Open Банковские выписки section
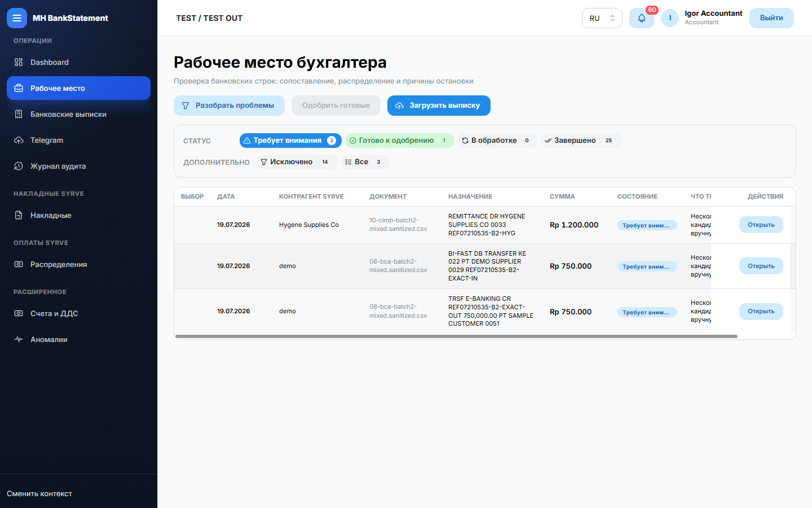This screenshot has height=508, width=812. coord(78,114)
